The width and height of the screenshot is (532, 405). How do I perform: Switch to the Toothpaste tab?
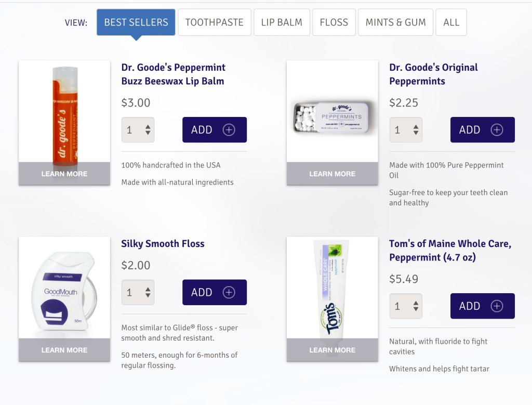[215, 22]
